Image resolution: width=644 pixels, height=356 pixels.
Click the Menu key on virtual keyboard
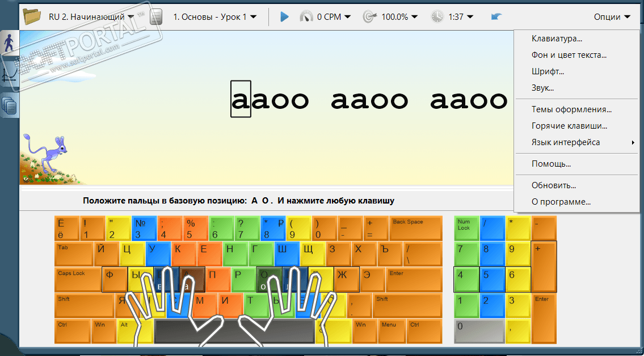pos(392,331)
